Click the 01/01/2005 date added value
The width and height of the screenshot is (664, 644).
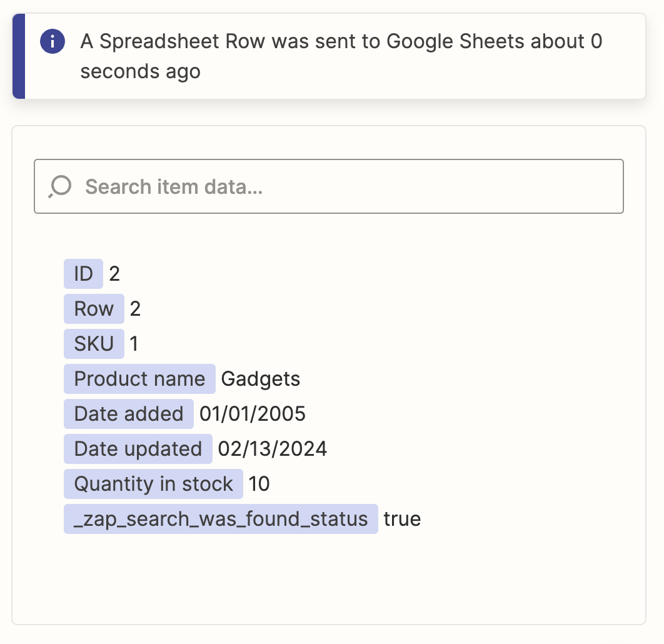tap(253, 414)
